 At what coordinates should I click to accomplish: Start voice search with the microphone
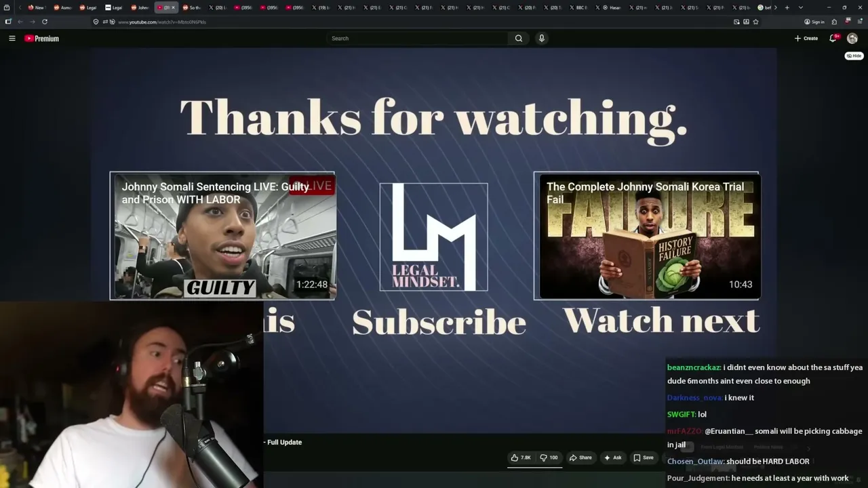pyautogui.click(x=541, y=39)
